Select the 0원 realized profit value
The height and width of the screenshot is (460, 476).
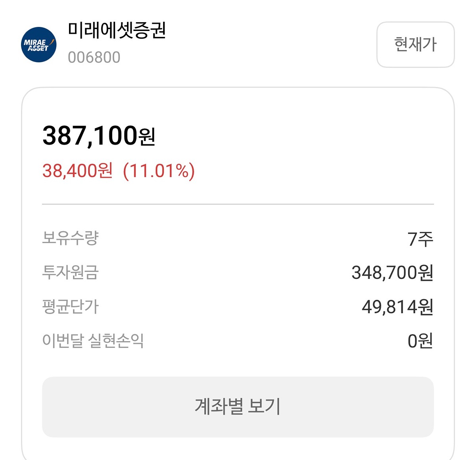420,341
